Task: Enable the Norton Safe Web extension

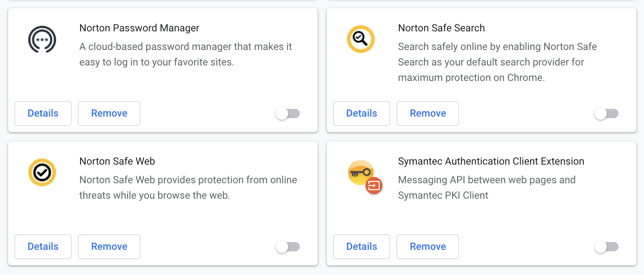Action: tap(288, 247)
